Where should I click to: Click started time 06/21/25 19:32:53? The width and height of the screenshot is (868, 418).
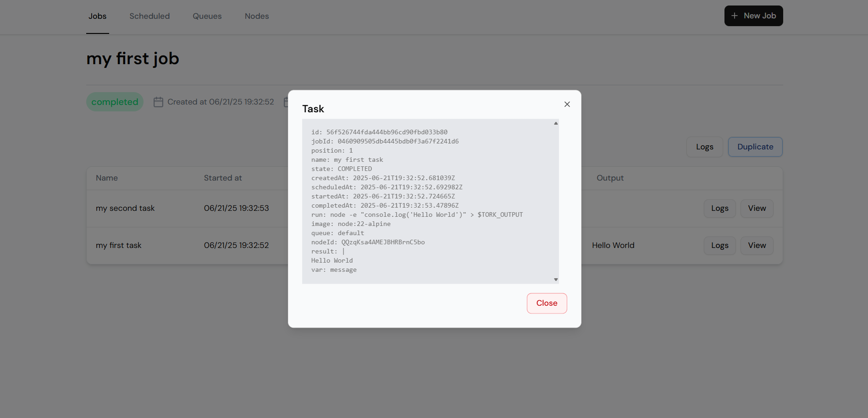pyautogui.click(x=236, y=208)
